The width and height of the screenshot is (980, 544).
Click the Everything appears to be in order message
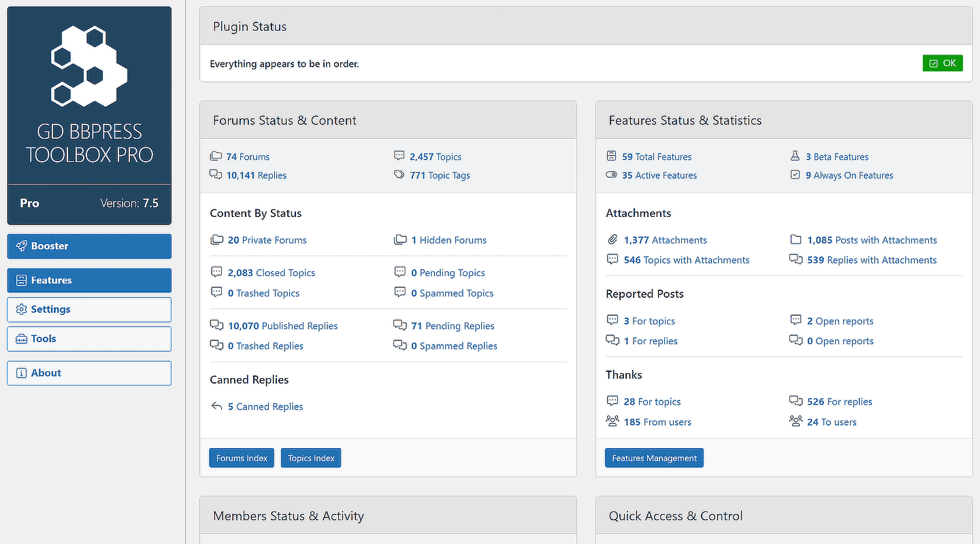click(x=284, y=64)
